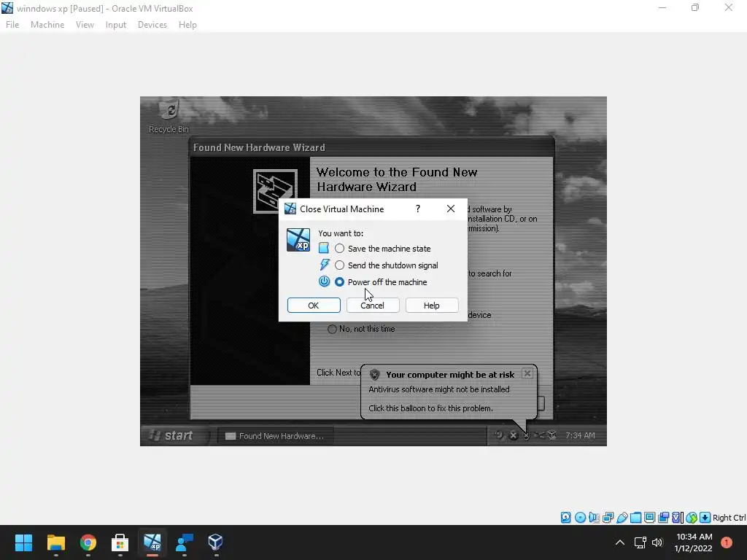This screenshot has height=560, width=747.
Task: Open the 10:34 AM clock and calendar
Action: (694, 542)
